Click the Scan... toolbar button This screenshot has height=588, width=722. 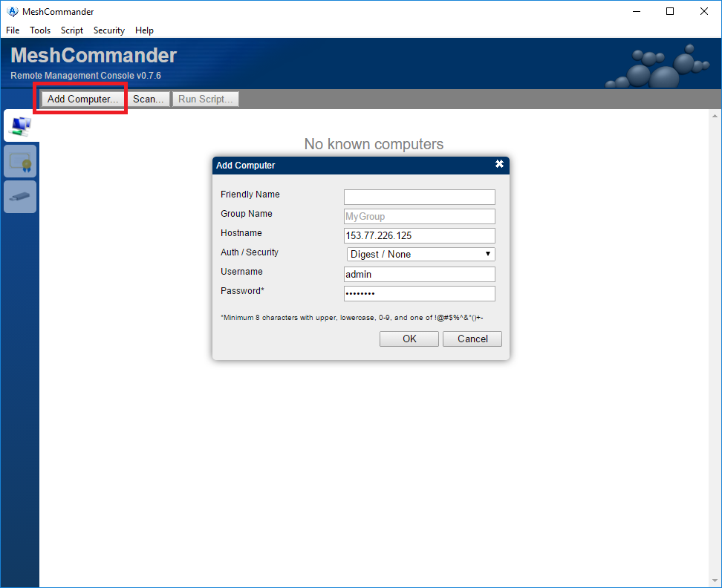[149, 99]
